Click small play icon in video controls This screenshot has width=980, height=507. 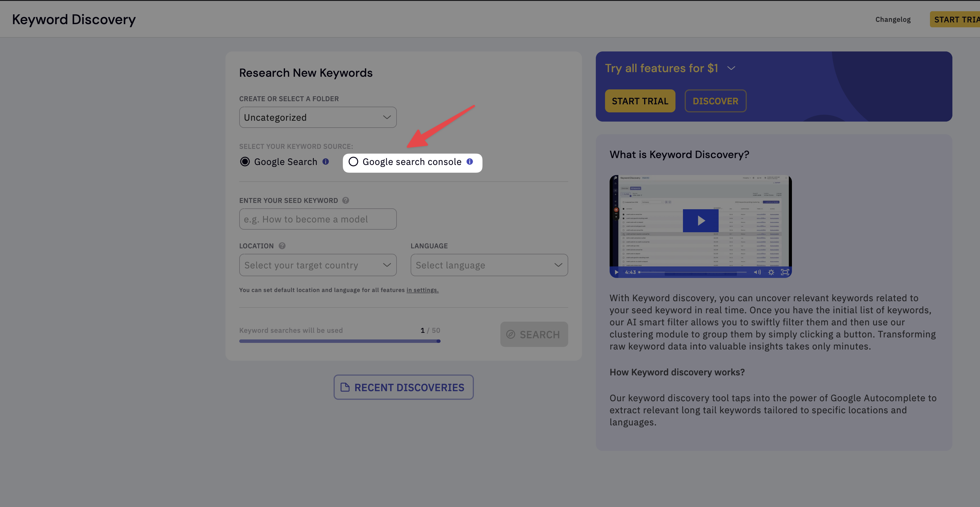click(x=616, y=272)
